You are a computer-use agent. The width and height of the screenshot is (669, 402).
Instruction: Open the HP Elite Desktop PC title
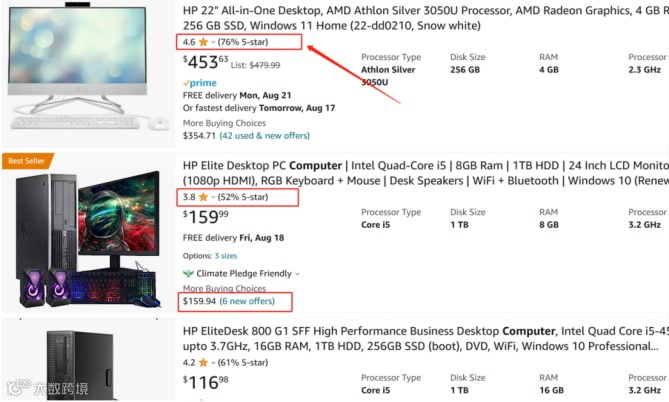point(426,173)
